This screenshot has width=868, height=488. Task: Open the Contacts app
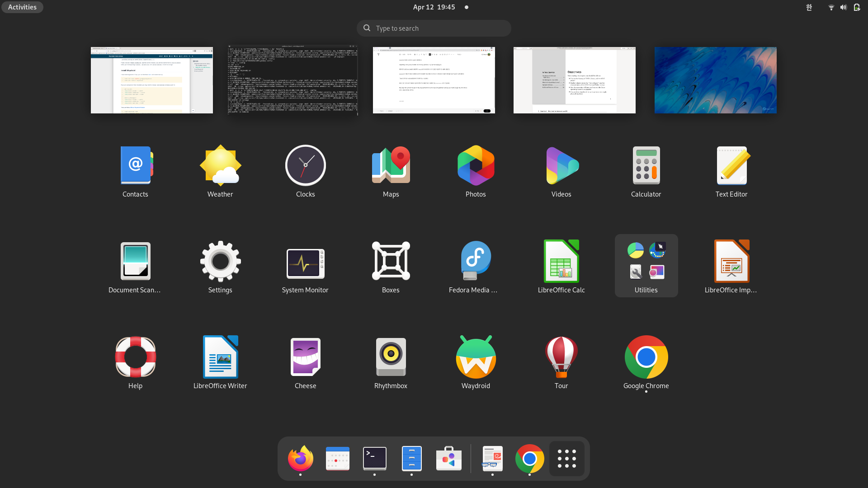tap(135, 172)
